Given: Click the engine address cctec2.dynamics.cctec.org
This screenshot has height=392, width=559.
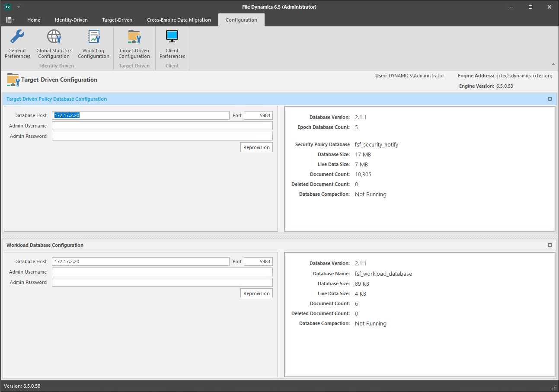Looking at the screenshot, I should point(524,76).
